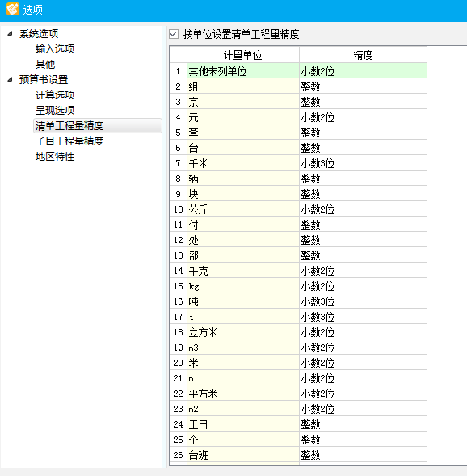Select 系统选项 in the tree
The height and width of the screenshot is (476, 467).
point(39,33)
